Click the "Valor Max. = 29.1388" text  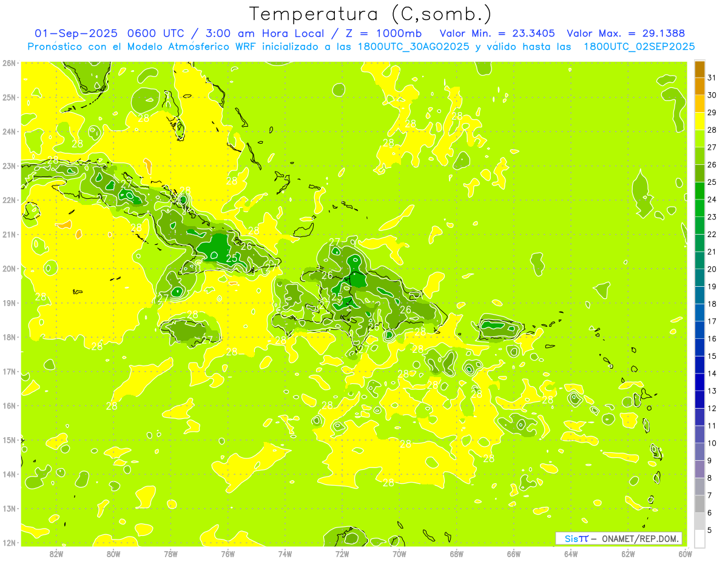pos(627,33)
